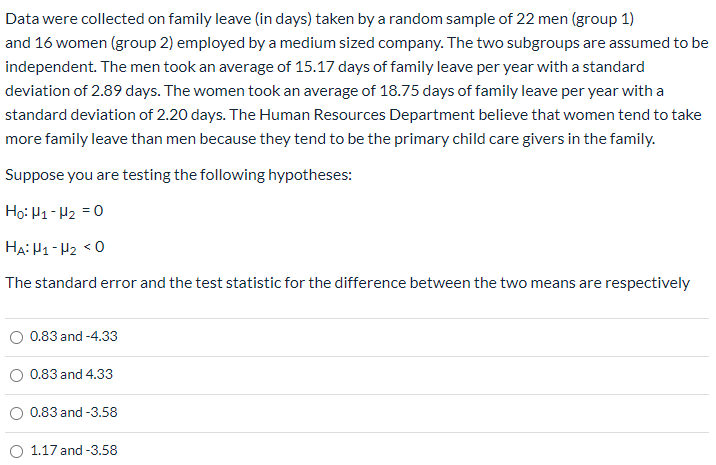Click the answer label text '0.83 and 4.33'

(x=72, y=375)
